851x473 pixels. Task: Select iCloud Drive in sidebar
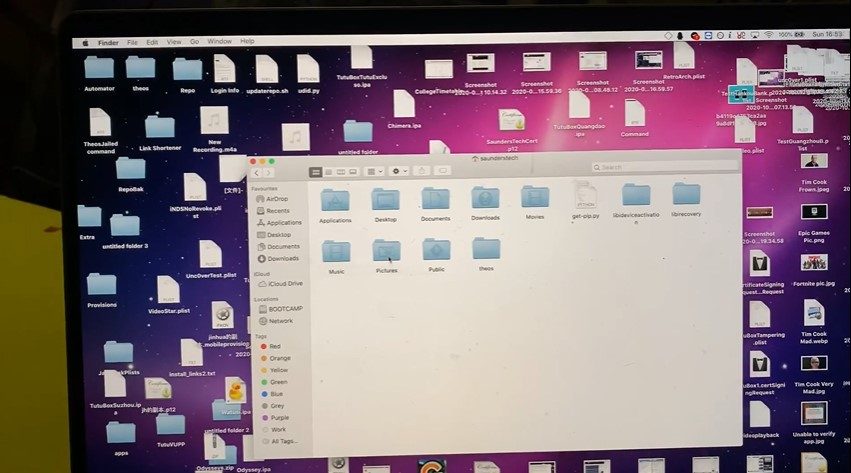click(x=281, y=284)
